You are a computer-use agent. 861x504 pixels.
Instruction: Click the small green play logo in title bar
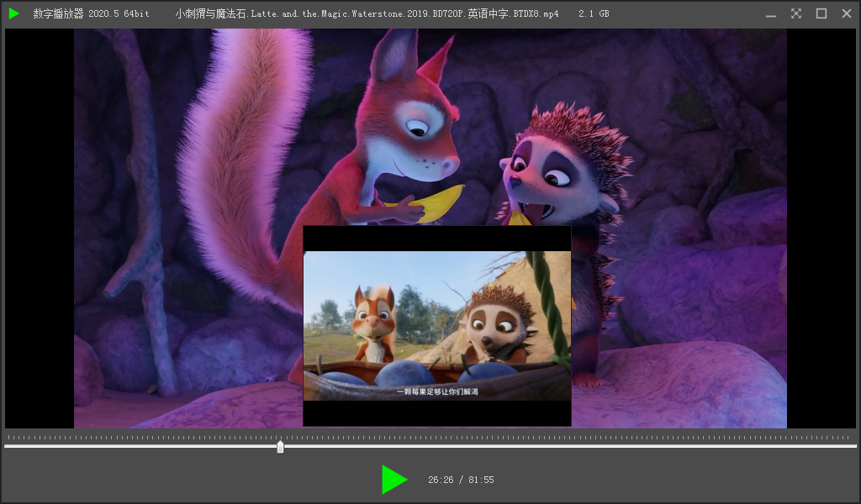13,13
